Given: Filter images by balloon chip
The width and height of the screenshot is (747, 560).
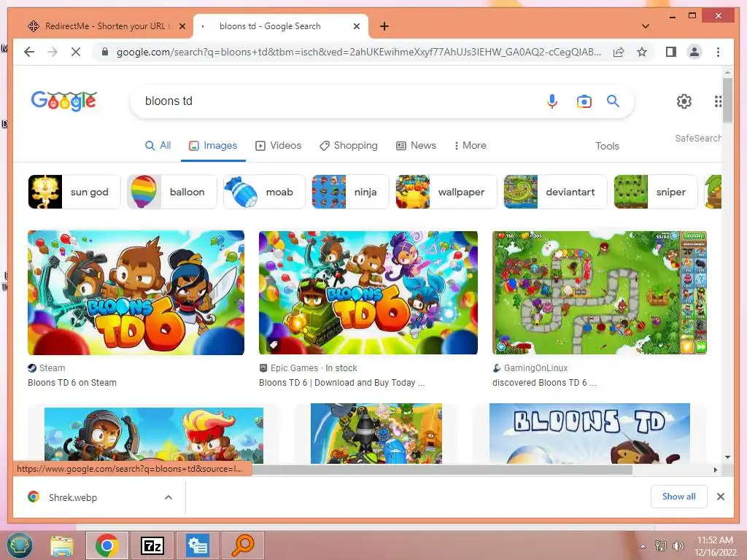Looking at the screenshot, I should (172, 192).
